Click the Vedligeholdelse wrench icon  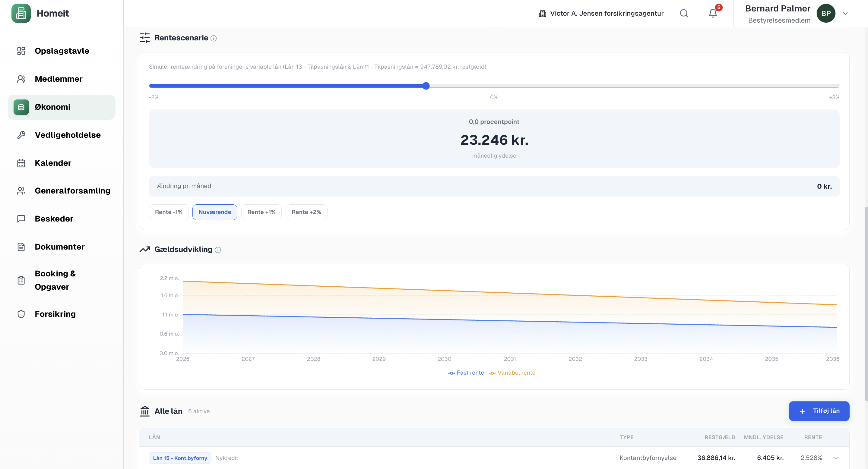[x=21, y=135]
